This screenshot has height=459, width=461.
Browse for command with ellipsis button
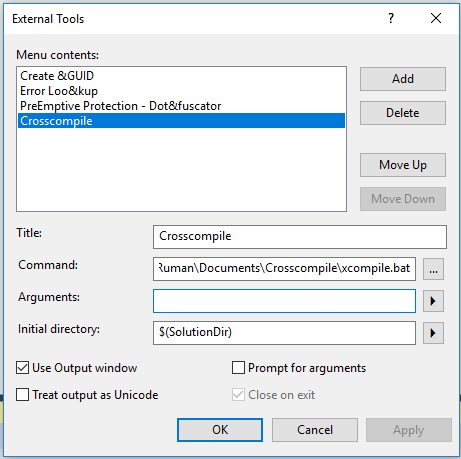(433, 269)
